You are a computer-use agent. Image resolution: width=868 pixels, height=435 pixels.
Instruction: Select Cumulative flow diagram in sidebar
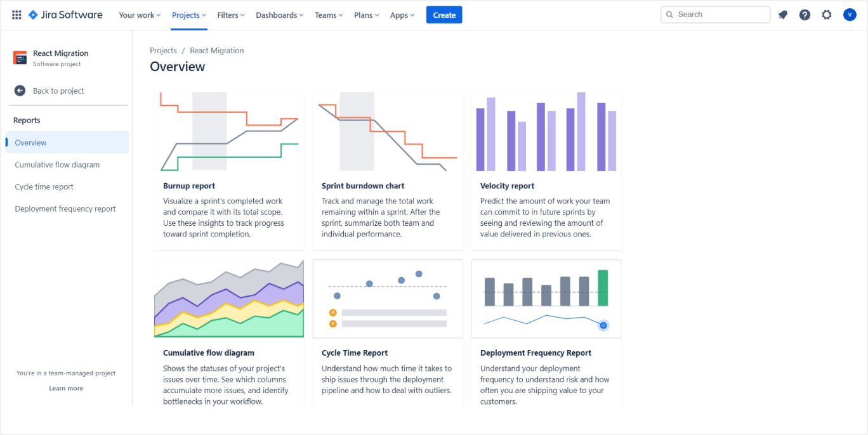click(57, 165)
